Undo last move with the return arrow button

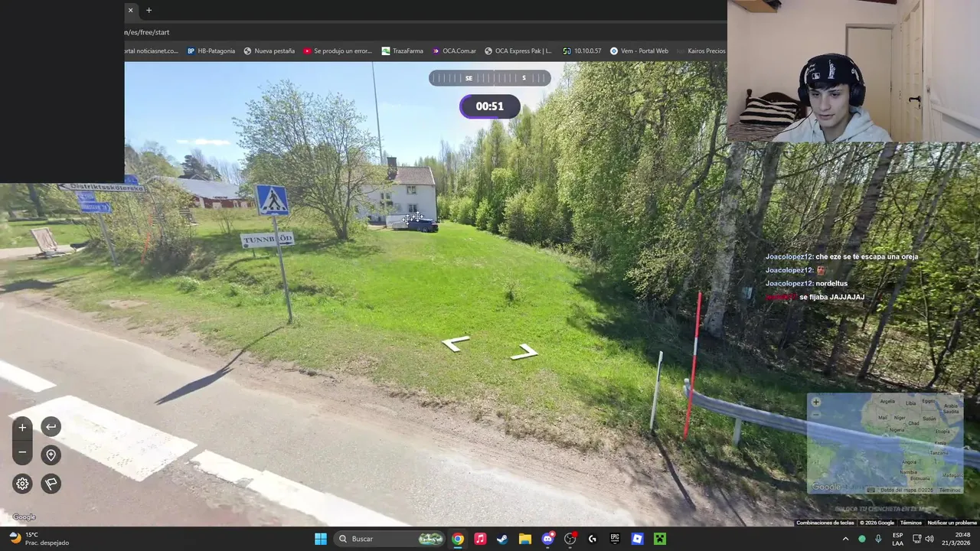pos(51,427)
